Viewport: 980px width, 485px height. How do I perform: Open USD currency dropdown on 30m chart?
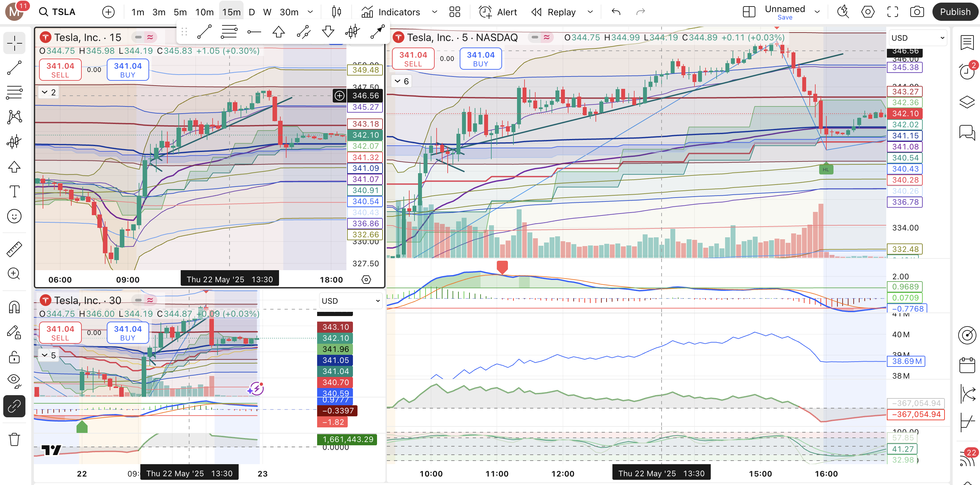[350, 301]
